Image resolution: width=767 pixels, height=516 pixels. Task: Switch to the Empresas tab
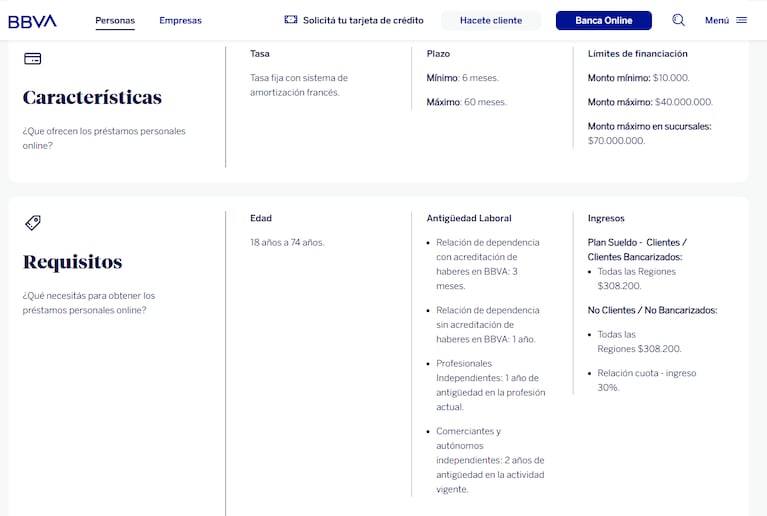180,20
